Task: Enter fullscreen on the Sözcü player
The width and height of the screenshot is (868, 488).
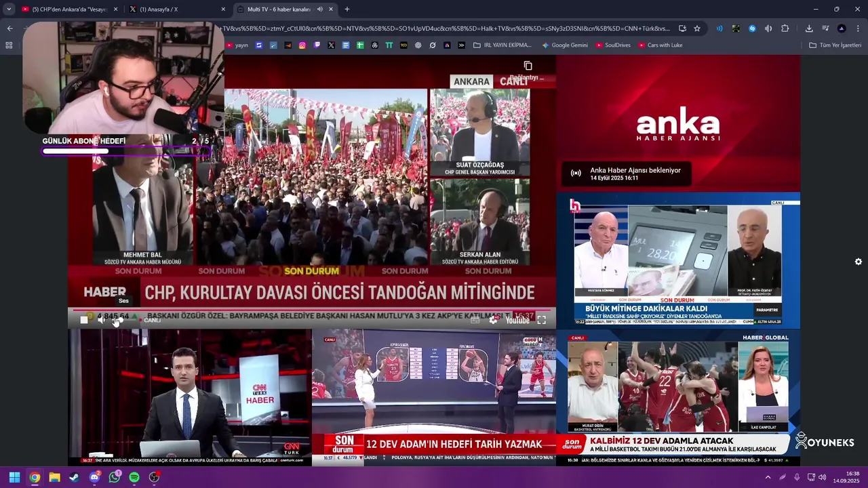Action: tap(541, 320)
